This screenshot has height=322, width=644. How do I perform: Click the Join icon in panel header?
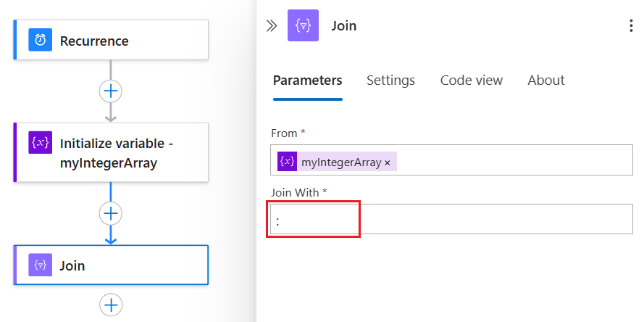[x=303, y=25]
